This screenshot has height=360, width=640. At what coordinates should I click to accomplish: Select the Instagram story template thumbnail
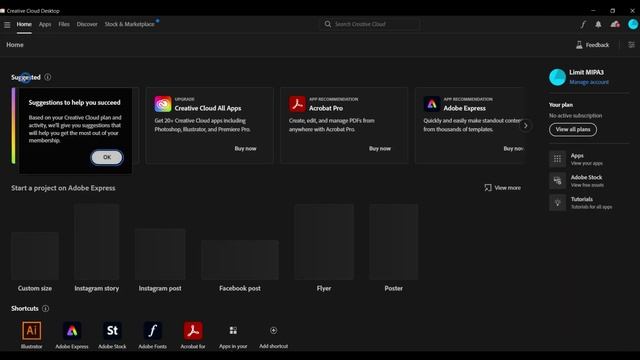click(x=97, y=242)
